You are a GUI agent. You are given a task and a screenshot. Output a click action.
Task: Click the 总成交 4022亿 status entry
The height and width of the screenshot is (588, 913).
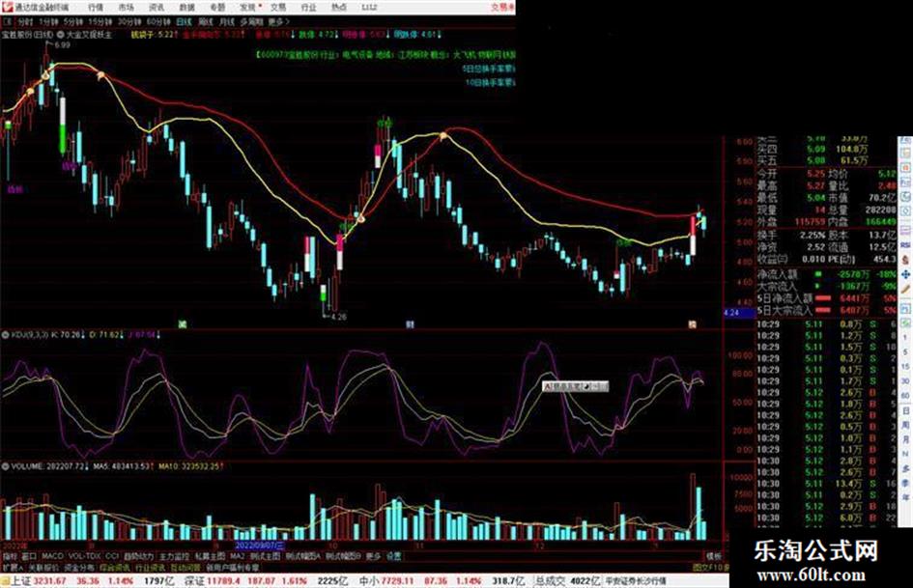[x=568, y=581]
